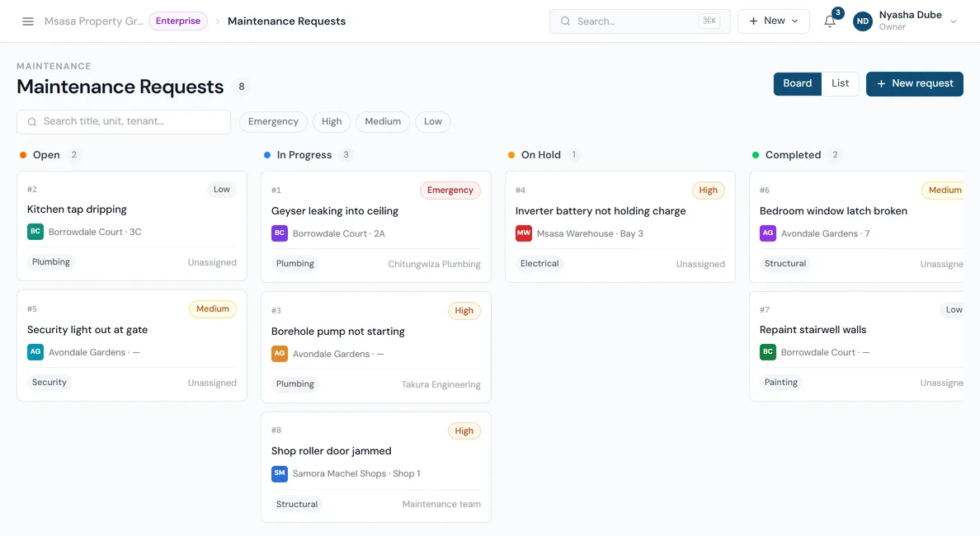Open the Geyser leaking into ceiling request
This screenshot has width=980, height=536.
(376, 227)
